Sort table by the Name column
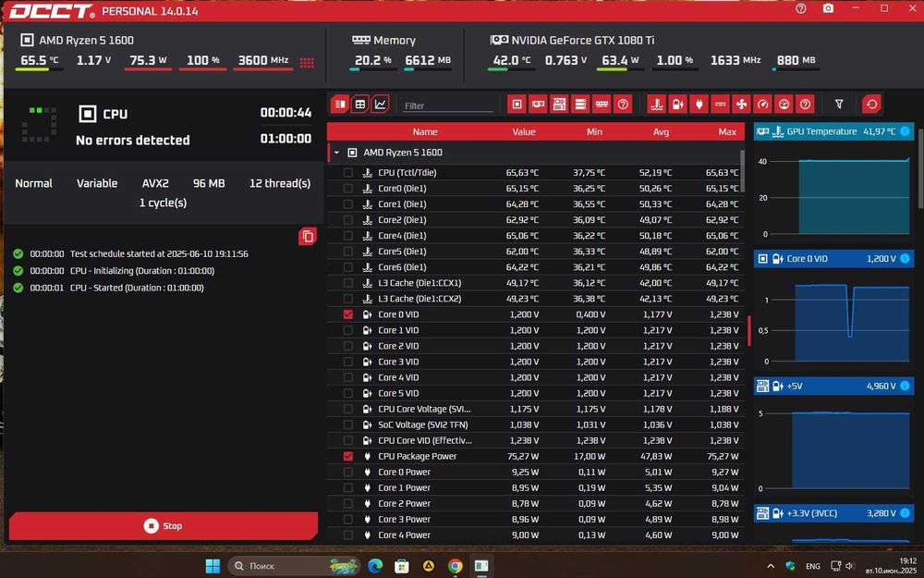924x578 pixels. click(425, 131)
